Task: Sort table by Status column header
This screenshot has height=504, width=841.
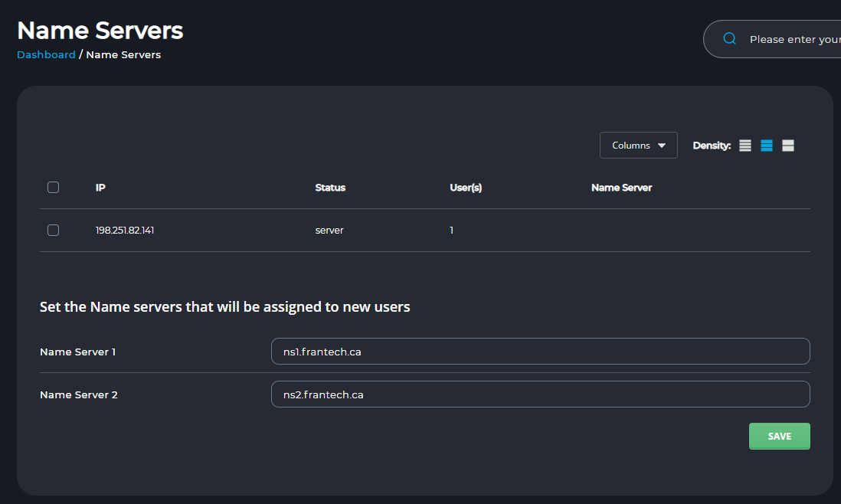Action: point(330,188)
